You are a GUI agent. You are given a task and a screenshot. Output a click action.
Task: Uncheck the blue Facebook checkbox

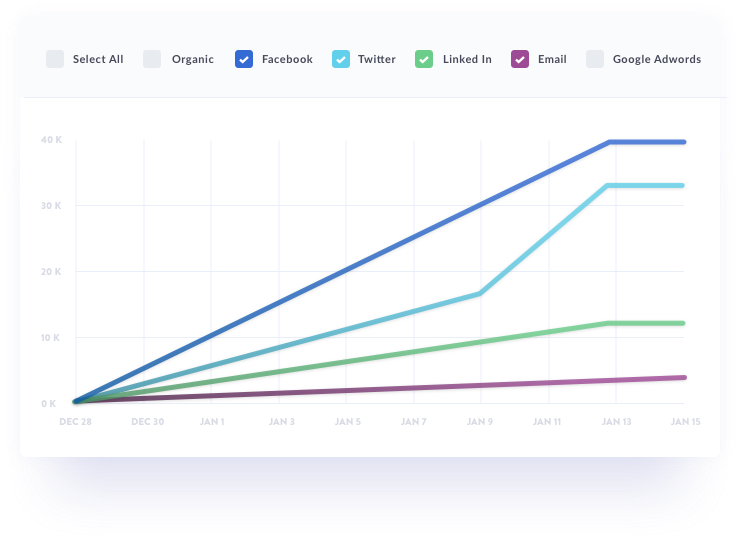pos(244,59)
